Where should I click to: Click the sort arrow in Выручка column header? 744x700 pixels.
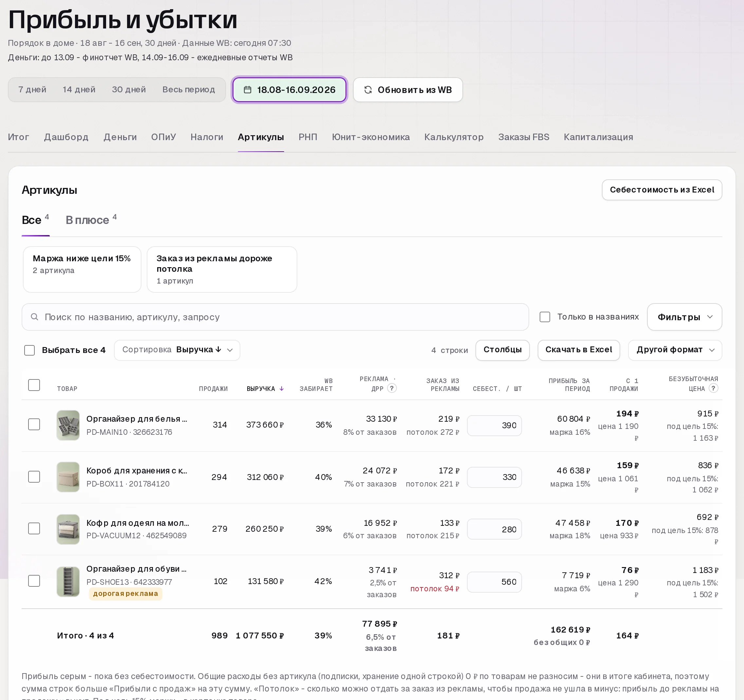[281, 389]
